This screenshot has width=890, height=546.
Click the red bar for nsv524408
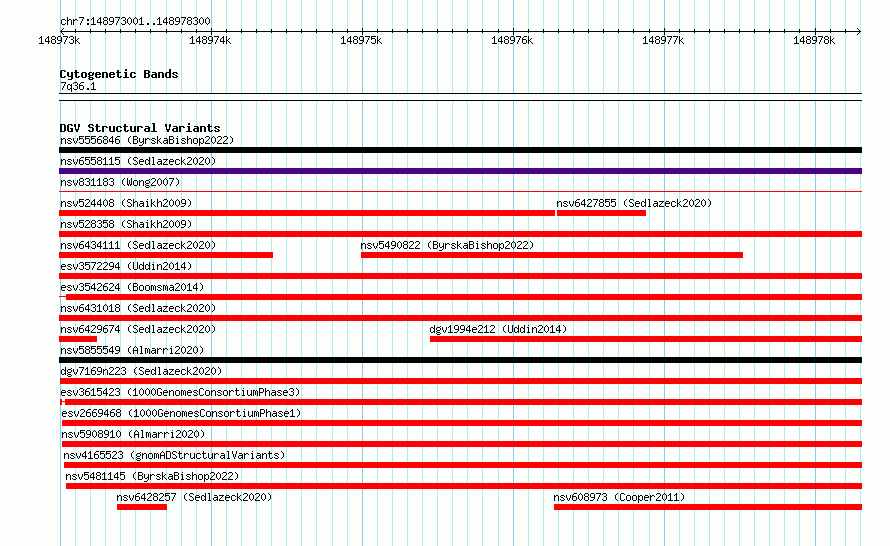[x=307, y=213]
